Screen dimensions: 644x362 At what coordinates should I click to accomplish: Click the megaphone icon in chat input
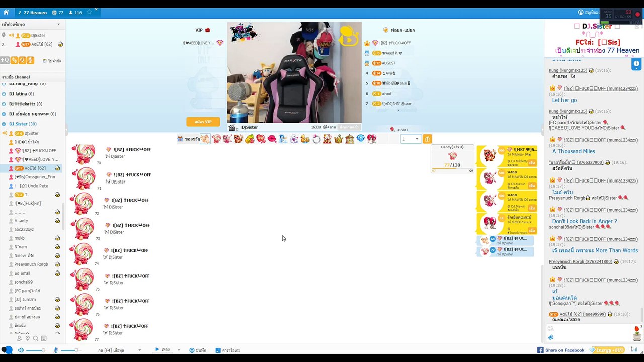pyautogui.click(x=551, y=337)
